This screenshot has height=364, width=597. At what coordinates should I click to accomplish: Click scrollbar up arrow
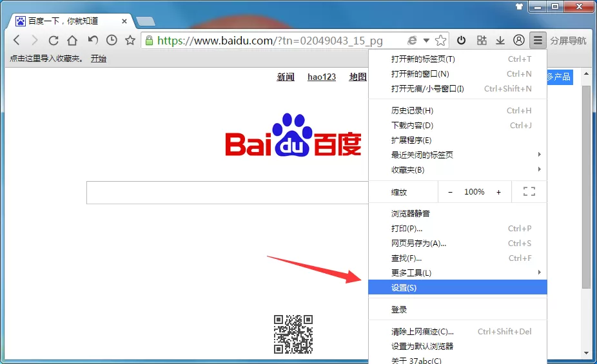click(x=586, y=74)
